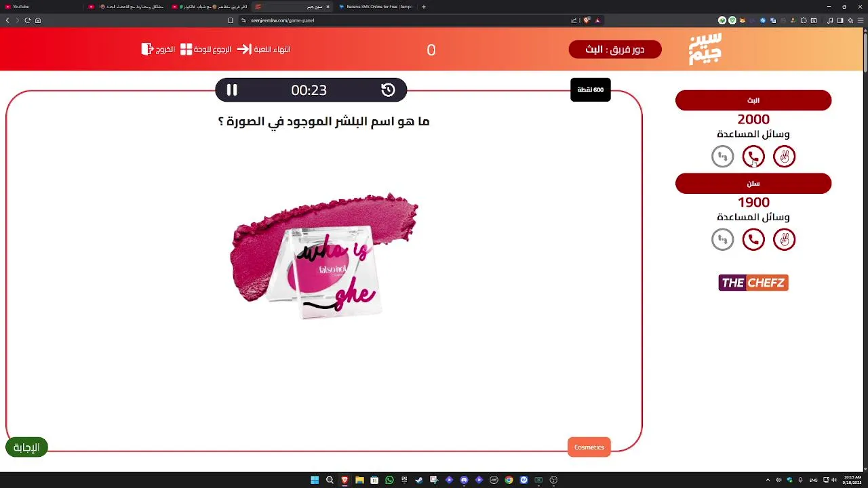Click the board grid icon in header
Viewport: 868px width, 488px height.
186,49
